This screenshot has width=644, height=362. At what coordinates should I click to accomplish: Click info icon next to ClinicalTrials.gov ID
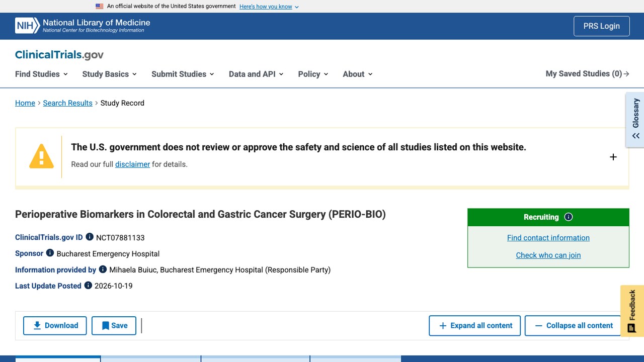(90, 237)
